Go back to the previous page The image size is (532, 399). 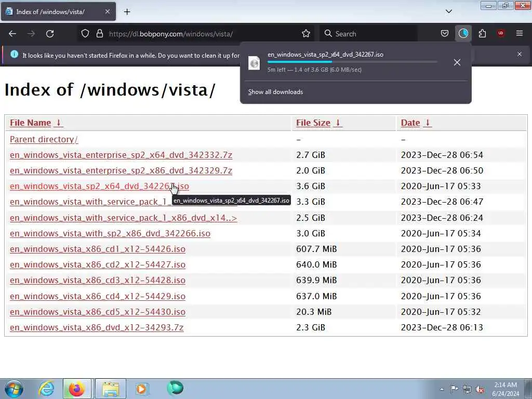12,34
